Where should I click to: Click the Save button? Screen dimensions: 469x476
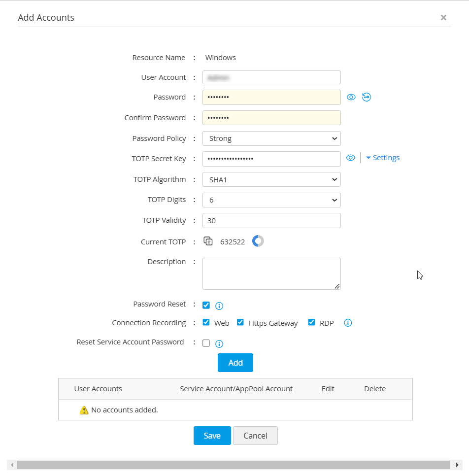tap(212, 436)
